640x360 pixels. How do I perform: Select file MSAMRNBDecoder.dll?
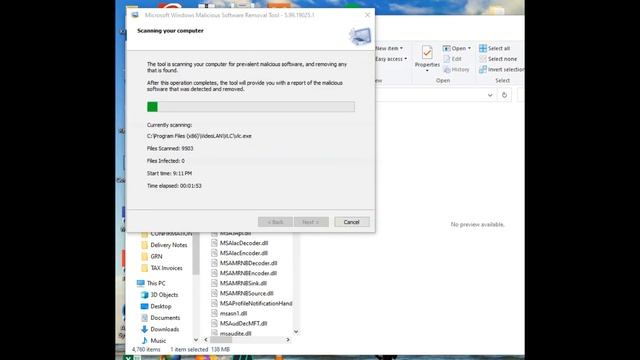click(244, 263)
